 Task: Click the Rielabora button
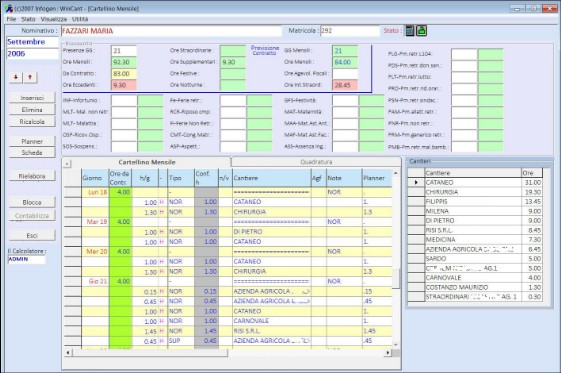[32, 176]
